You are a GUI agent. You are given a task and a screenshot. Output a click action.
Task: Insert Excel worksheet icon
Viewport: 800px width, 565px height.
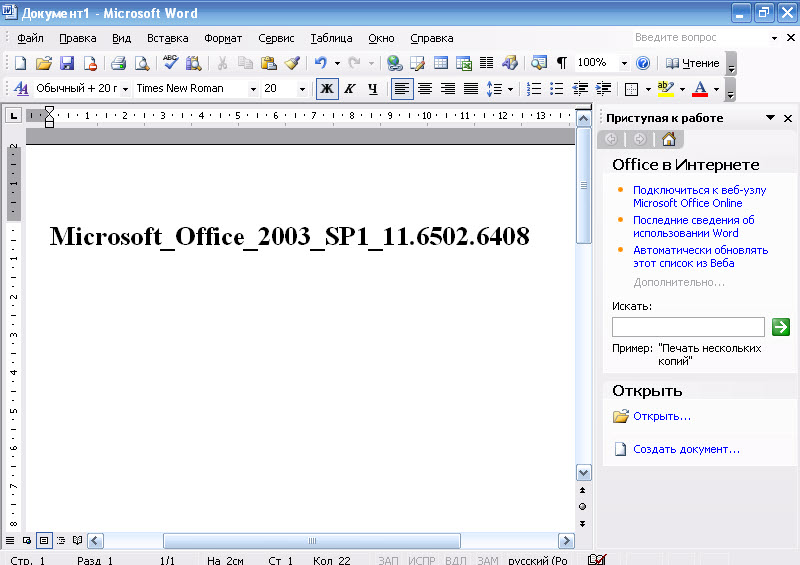coord(464,63)
